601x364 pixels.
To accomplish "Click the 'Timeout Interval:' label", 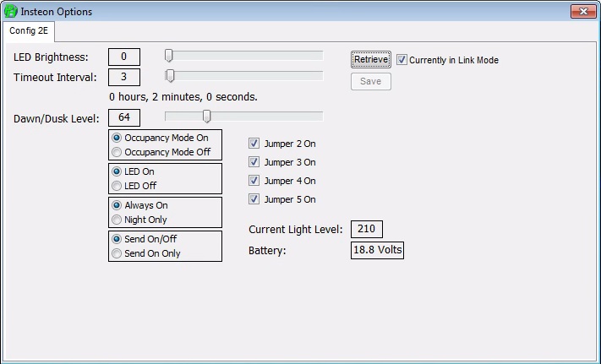I will pos(55,78).
